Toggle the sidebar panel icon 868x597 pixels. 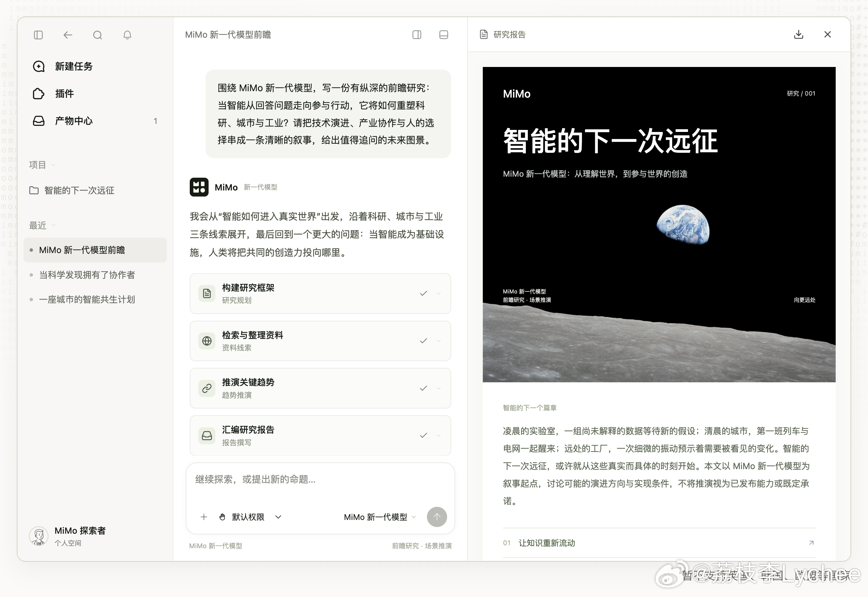38,35
